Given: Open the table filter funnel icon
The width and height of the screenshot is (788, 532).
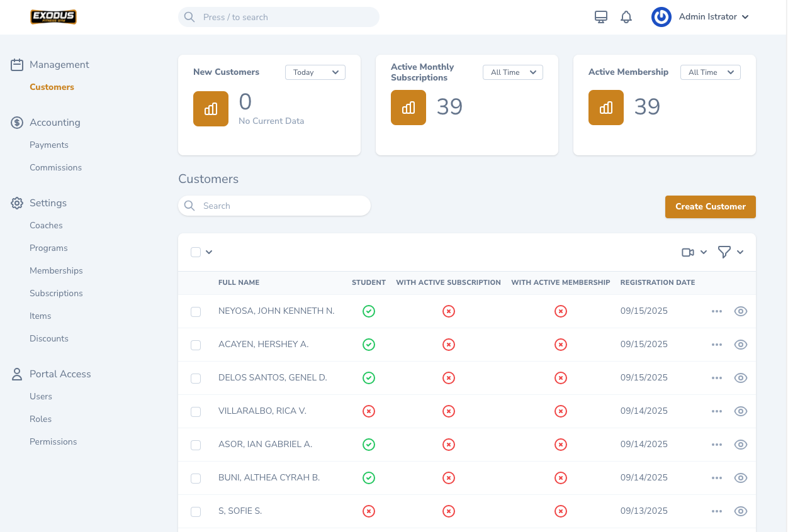Looking at the screenshot, I should (x=724, y=252).
